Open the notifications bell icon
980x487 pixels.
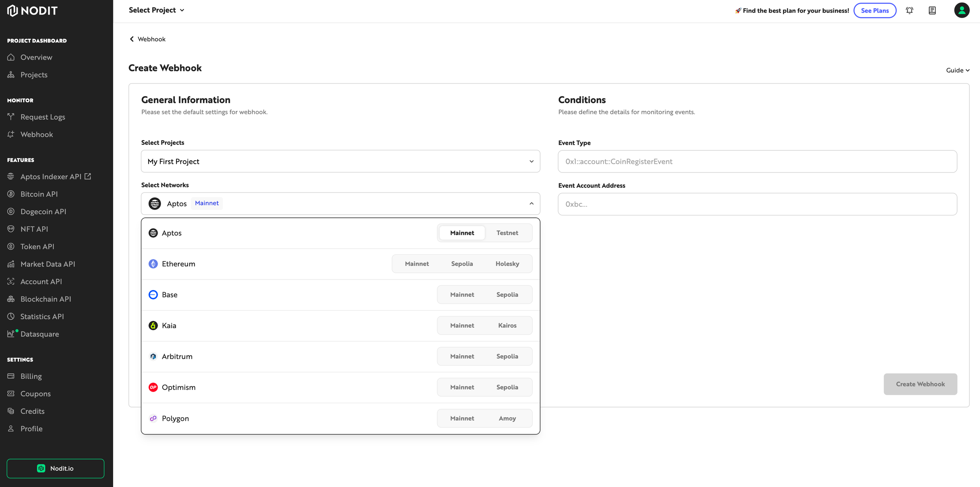click(910, 10)
